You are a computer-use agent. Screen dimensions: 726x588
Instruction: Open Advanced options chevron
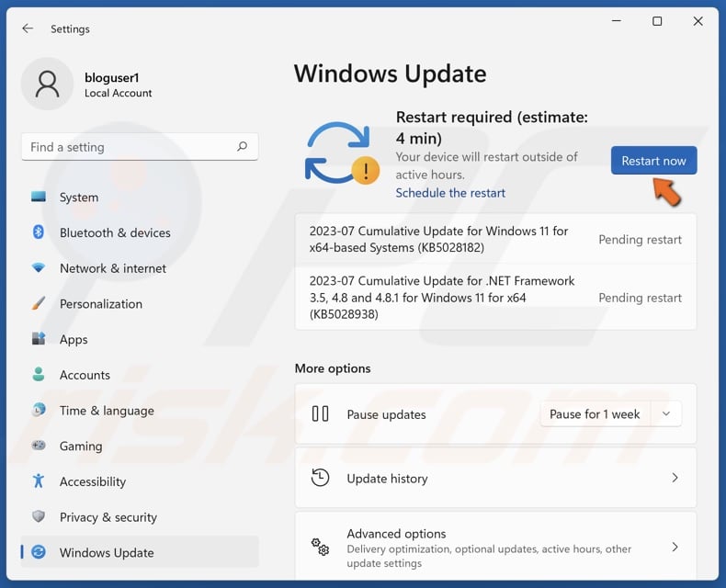pyautogui.click(x=675, y=547)
